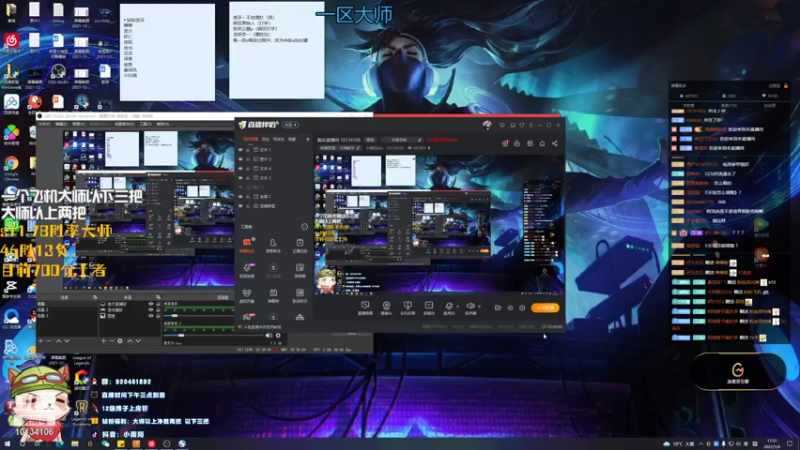Click the record camera icon beside start button

498,308
